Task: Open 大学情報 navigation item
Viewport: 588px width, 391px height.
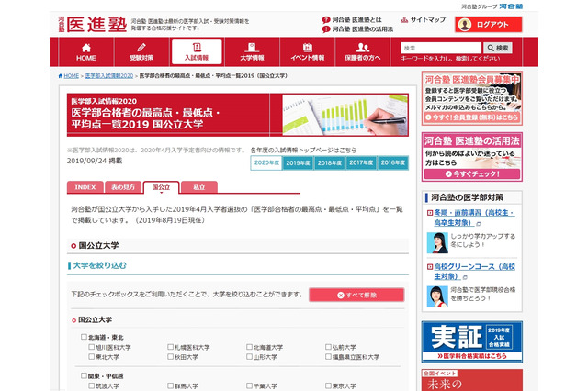Action: click(252, 52)
